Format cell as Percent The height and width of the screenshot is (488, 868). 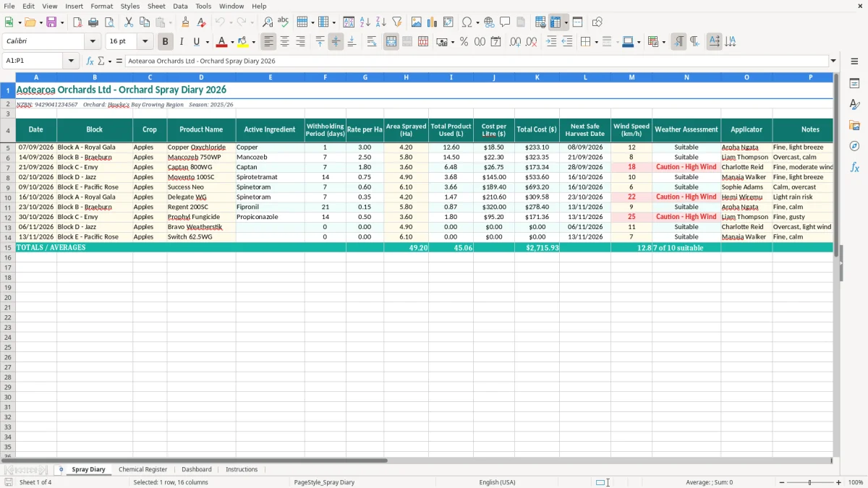point(464,42)
